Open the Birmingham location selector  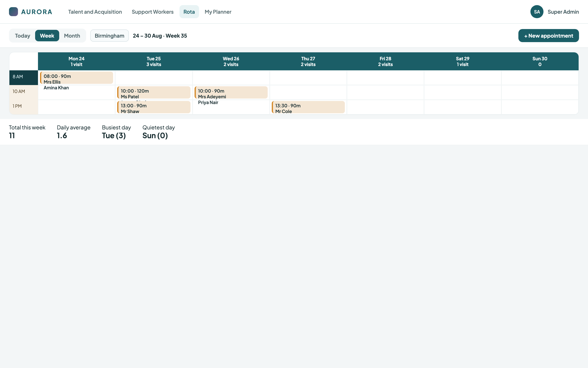109,36
